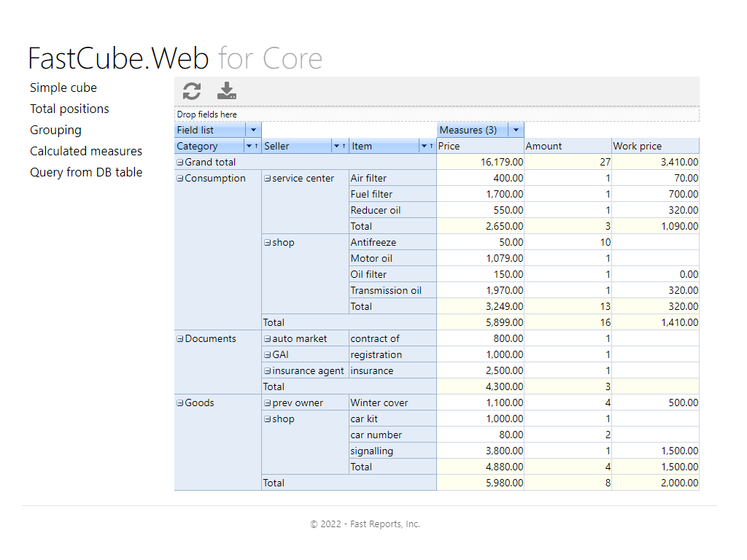Toggle collapse on insurance agent row

[268, 371]
